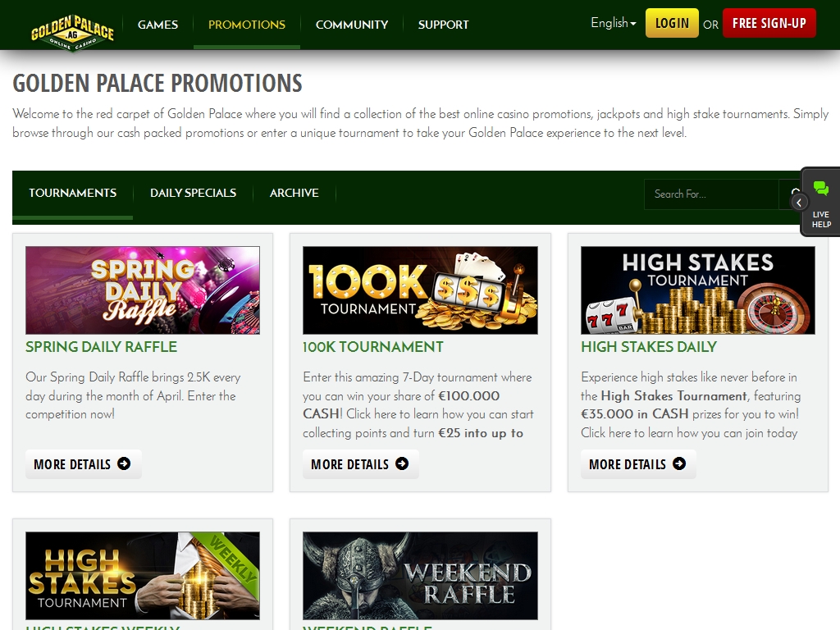Click More Details arrow under 100K Tournament

click(x=402, y=463)
